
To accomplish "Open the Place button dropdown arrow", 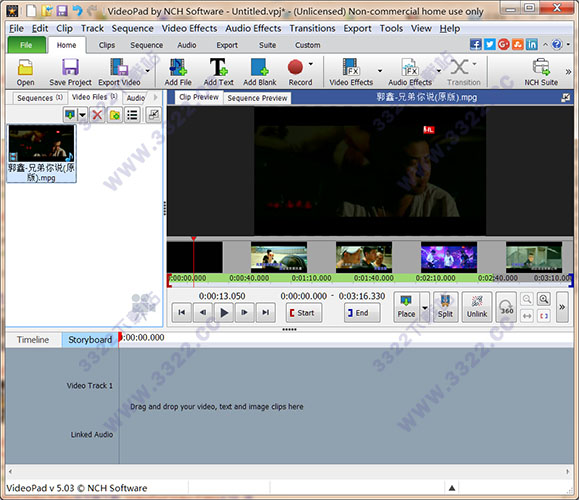I will [x=425, y=307].
